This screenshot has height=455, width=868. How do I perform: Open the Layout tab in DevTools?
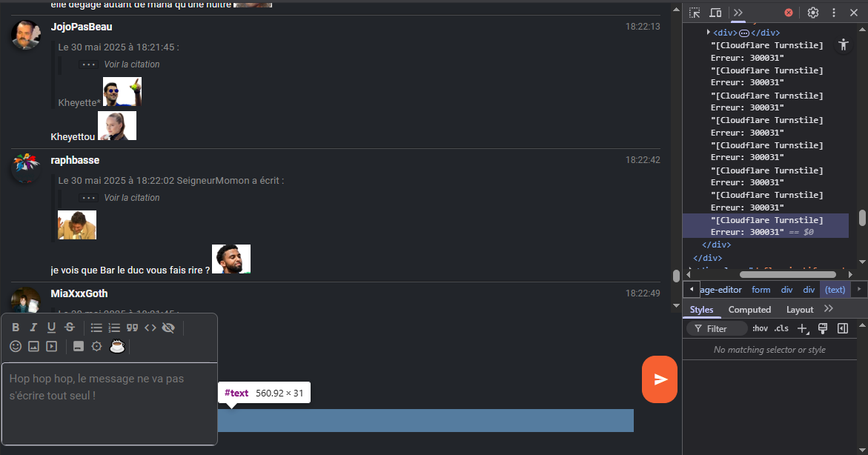tap(799, 310)
